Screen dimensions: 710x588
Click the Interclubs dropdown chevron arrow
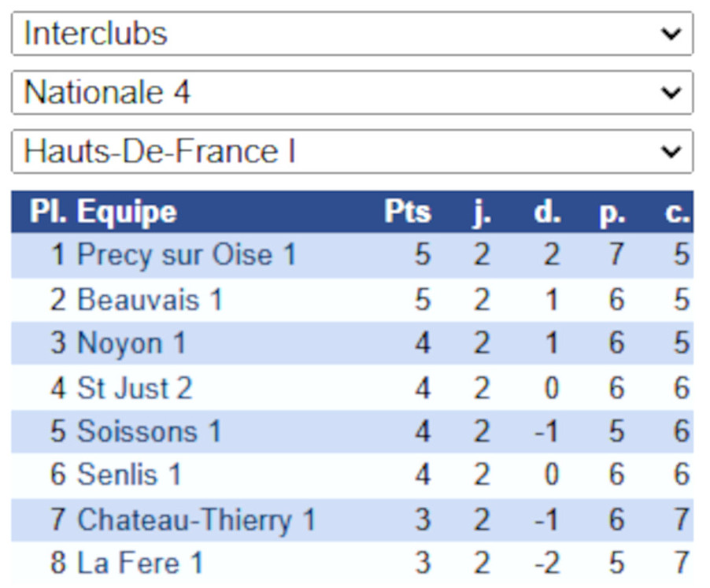click(x=671, y=34)
